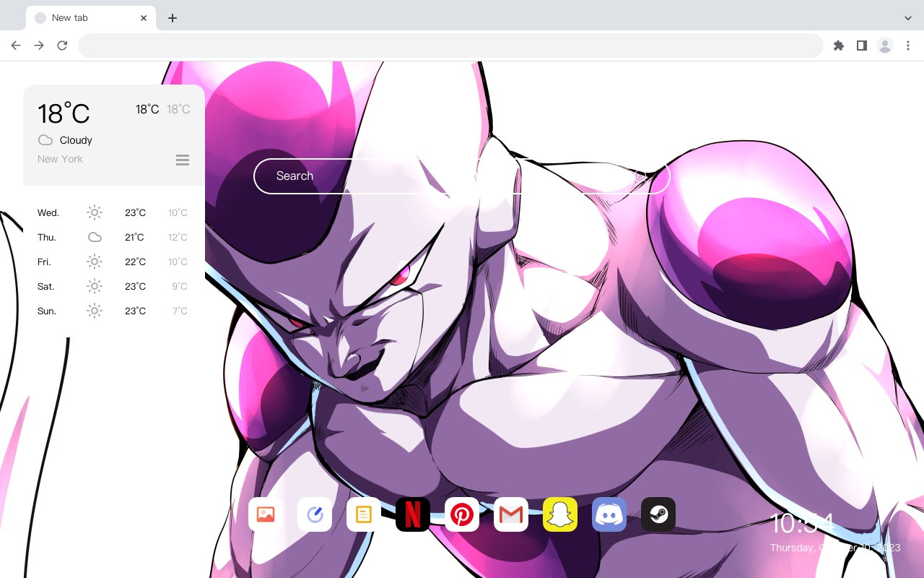
Task: Click the date below the clock
Action: coord(835,548)
